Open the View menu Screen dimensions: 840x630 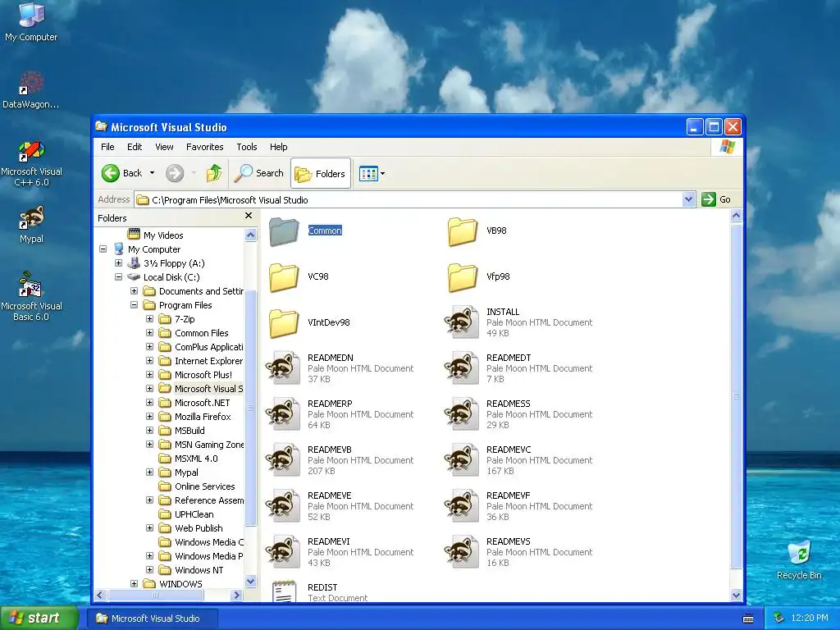point(164,147)
